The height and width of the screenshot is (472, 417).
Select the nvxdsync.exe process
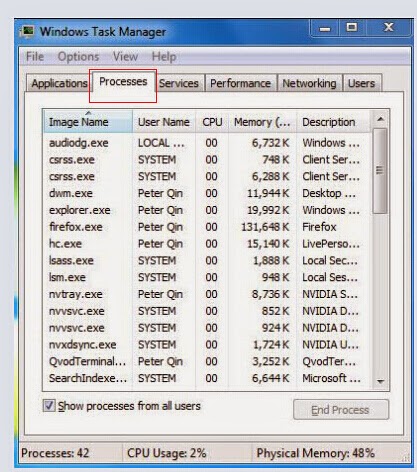pyautogui.click(x=207, y=344)
